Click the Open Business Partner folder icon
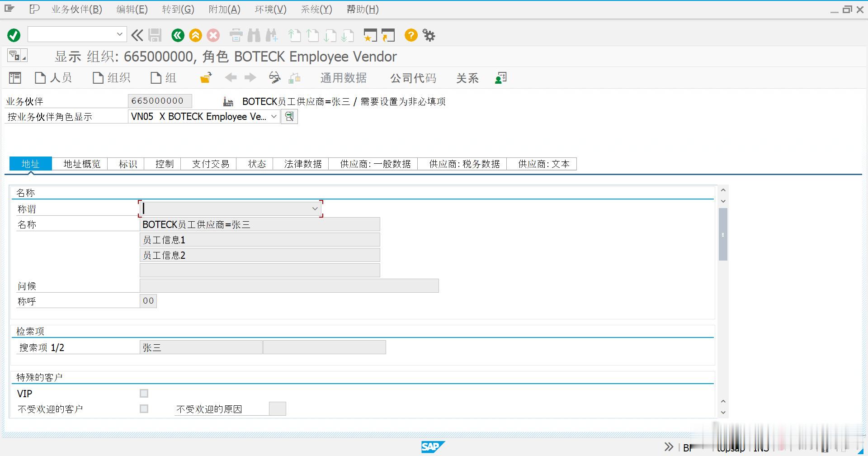 coord(206,78)
